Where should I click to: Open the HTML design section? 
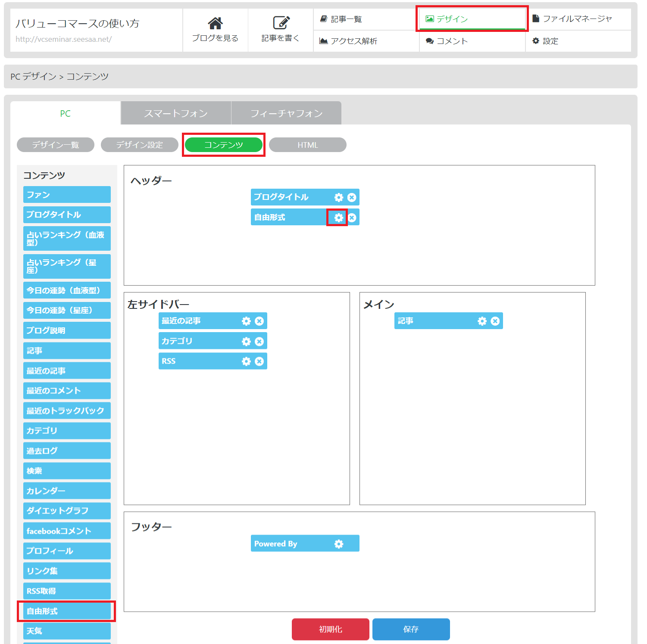(x=307, y=145)
